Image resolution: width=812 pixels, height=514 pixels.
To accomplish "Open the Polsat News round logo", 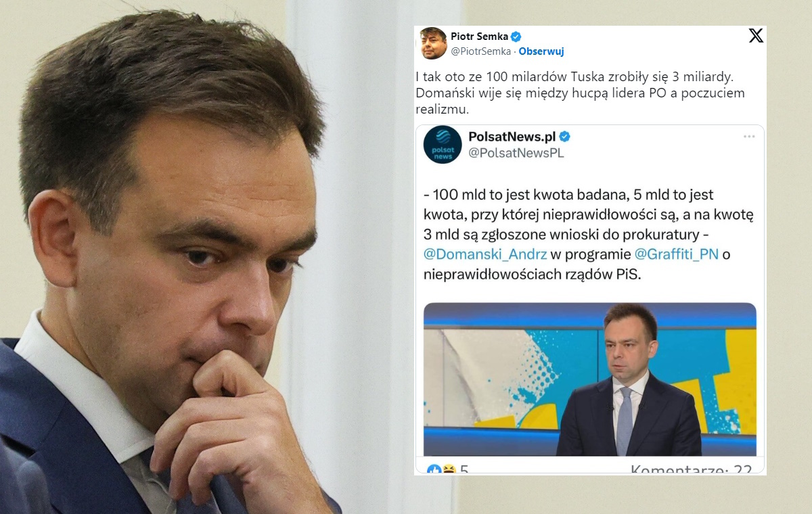I will [x=443, y=145].
